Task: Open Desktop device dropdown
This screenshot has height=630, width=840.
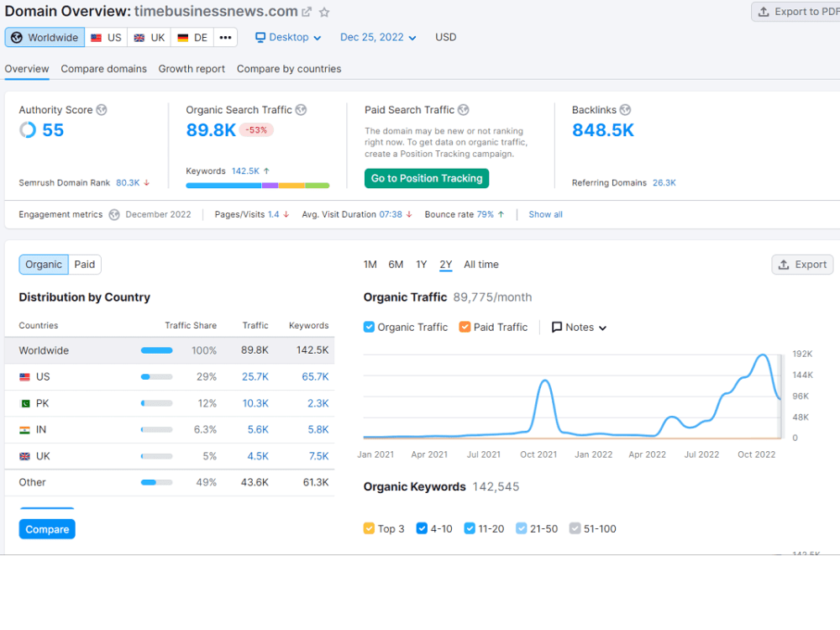Action: click(288, 38)
